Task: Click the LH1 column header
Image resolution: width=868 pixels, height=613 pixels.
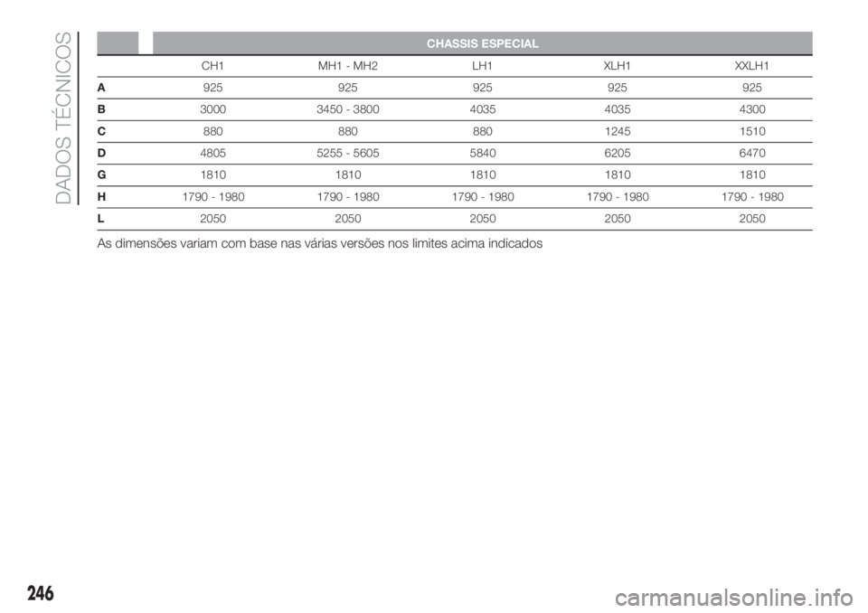Action: coord(482,66)
